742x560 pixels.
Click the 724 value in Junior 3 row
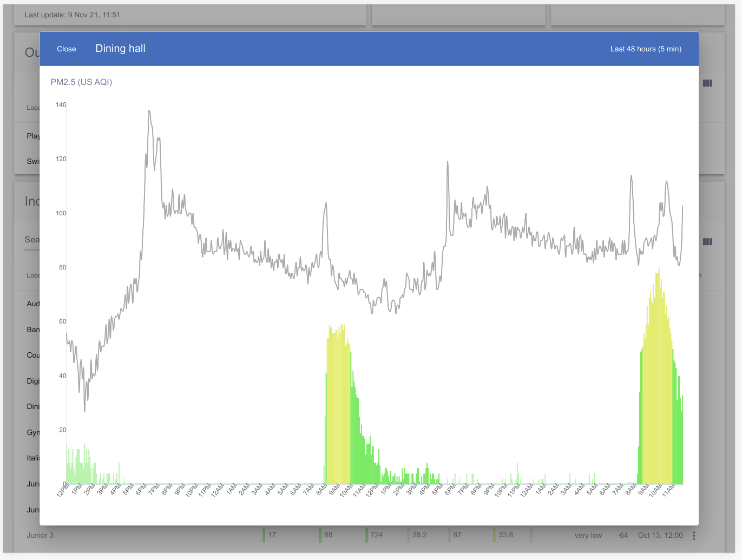pyautogui.click(x=377, y=535)
